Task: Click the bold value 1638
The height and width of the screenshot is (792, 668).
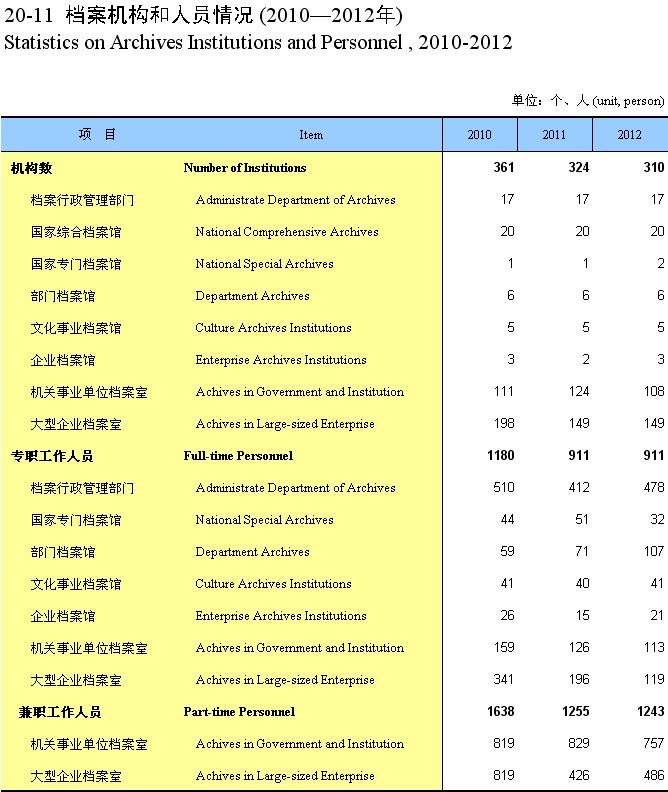Action: pyautogui.click(x=500, y=712)
